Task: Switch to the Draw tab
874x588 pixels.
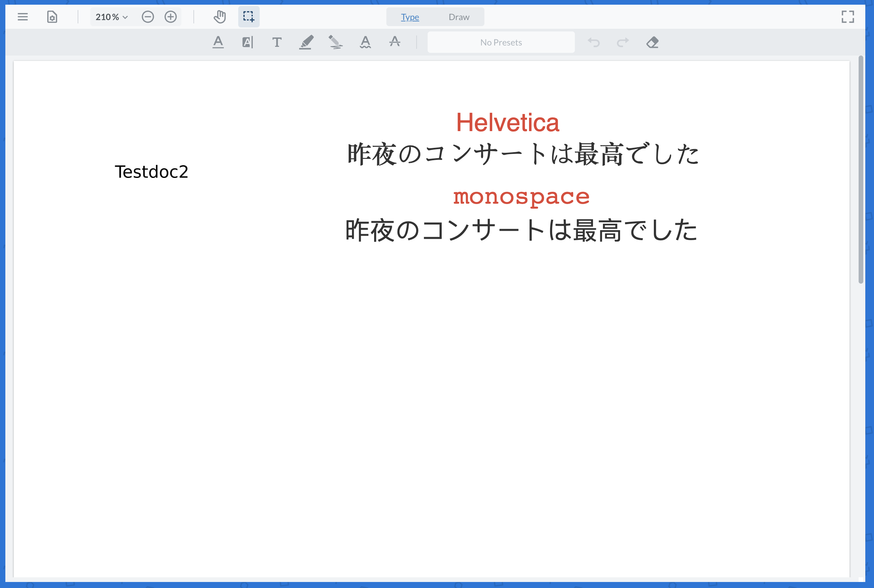Action: [459, 17]
